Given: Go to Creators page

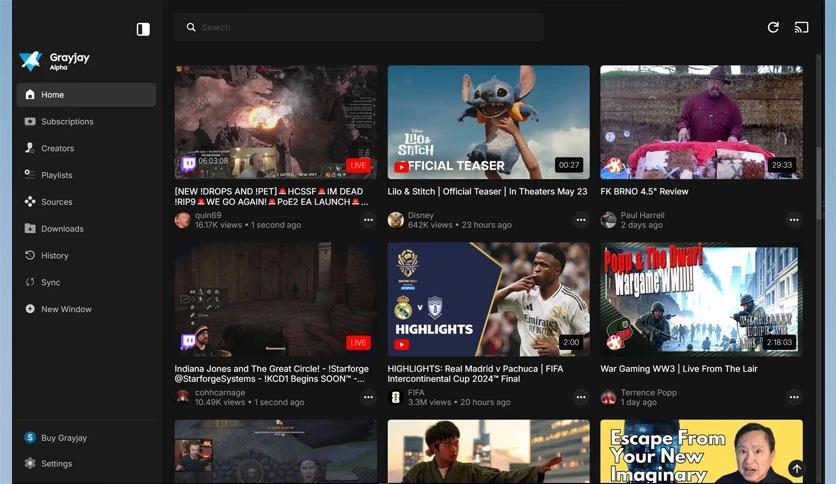Looking at the screenshot, I should tap(57, 148).
